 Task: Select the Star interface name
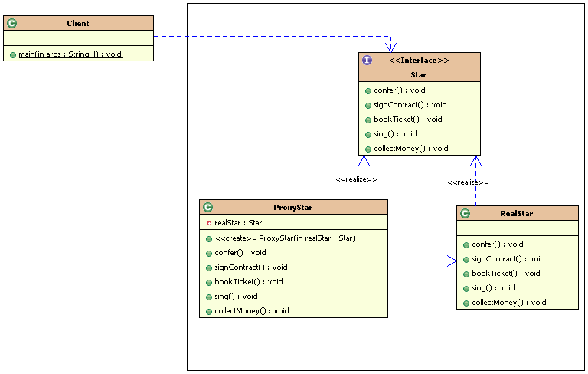[x=419, y=75]
